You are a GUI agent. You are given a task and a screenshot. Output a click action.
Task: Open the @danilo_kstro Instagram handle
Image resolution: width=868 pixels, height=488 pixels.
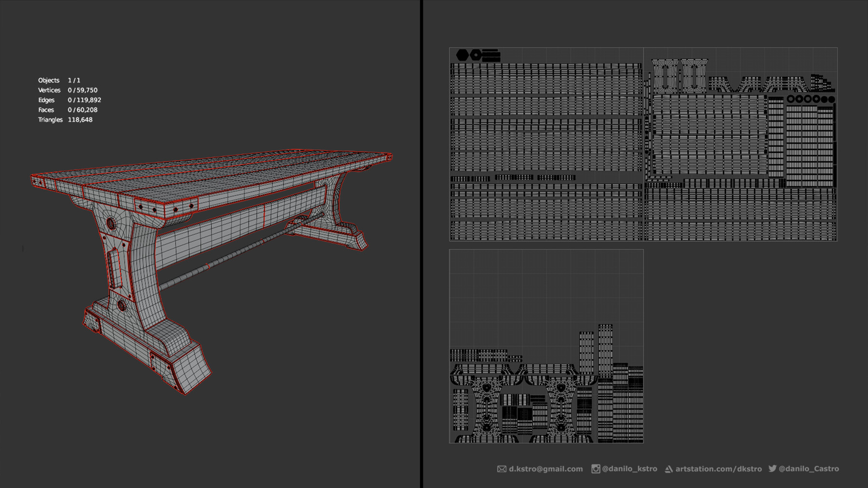pyautogui.click(x=629, y=469)
